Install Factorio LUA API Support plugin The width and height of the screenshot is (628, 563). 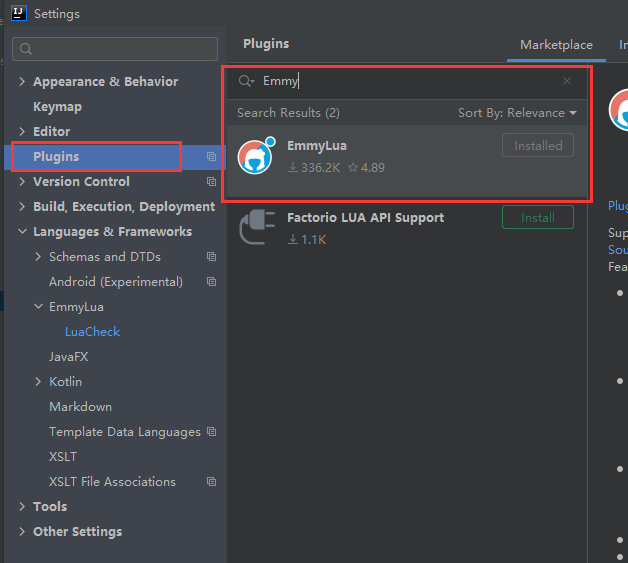[x=537, y=217]
